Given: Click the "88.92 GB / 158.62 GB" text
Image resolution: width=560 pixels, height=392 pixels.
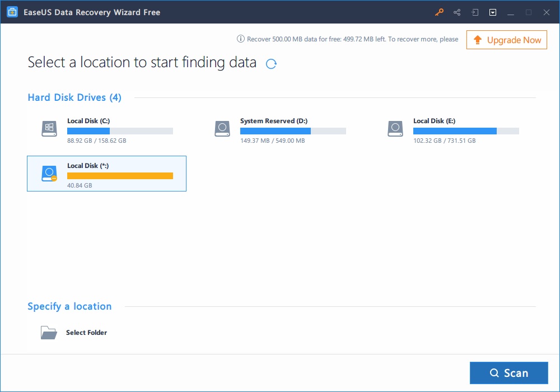Looking at the screenshot, I should (x=97, y=141).
